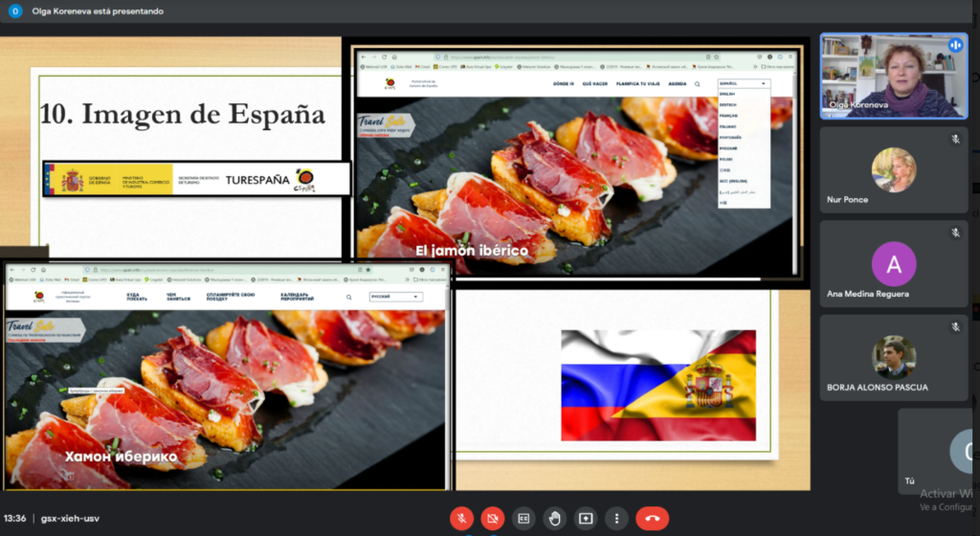Click Ana Medina Reguera's purple avatar

pyautogui.click(x=894, y=264)
